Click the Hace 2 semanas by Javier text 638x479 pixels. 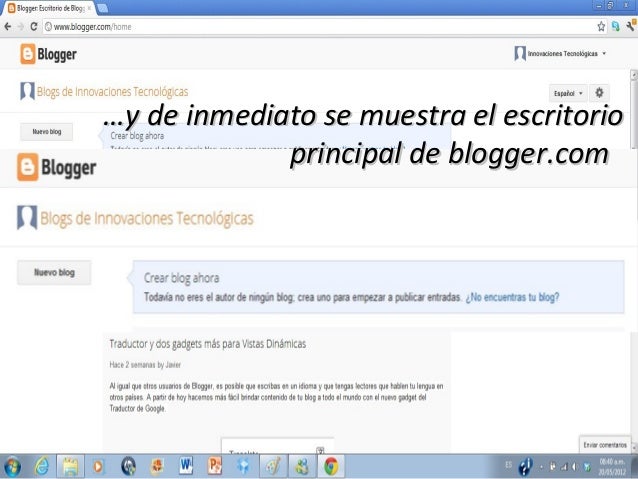tap(145, 365)
